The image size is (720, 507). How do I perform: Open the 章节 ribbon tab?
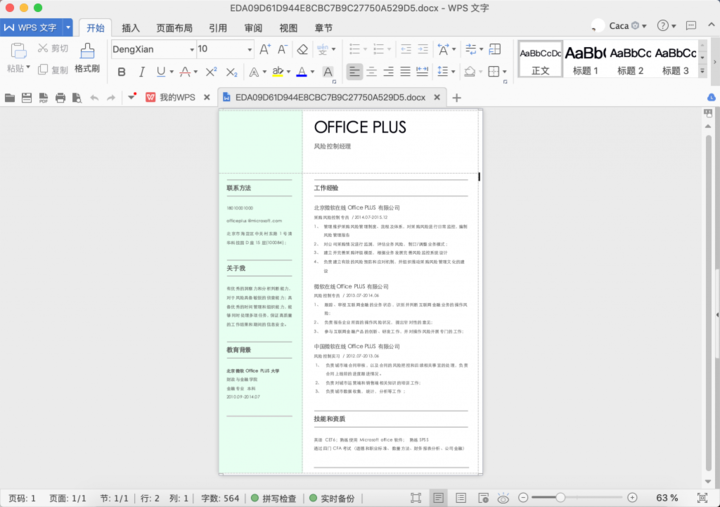pyautogui.click(x=323, y=28)
